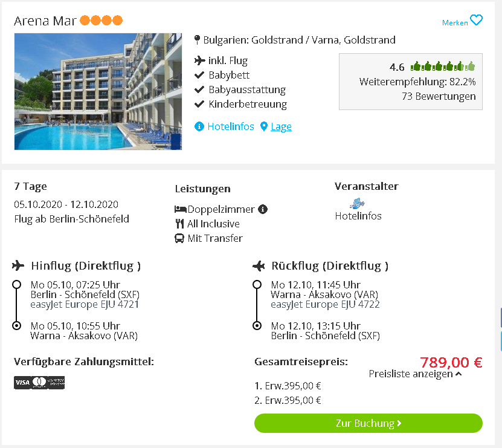Open the Hotelinfos link beside the image
The image size is (502, 448).
pyautogui.click(x=231, y=126)
